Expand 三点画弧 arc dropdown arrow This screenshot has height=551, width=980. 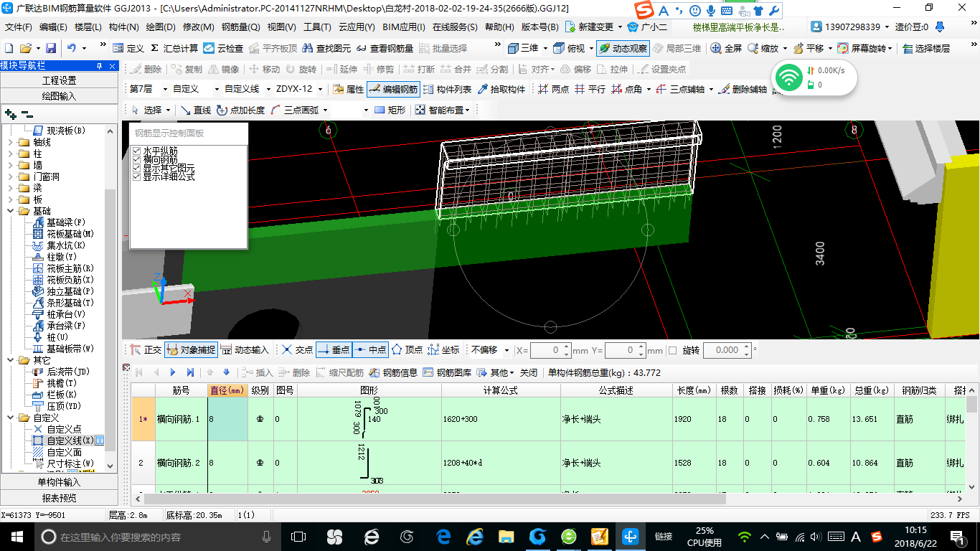tap(325, 110)
